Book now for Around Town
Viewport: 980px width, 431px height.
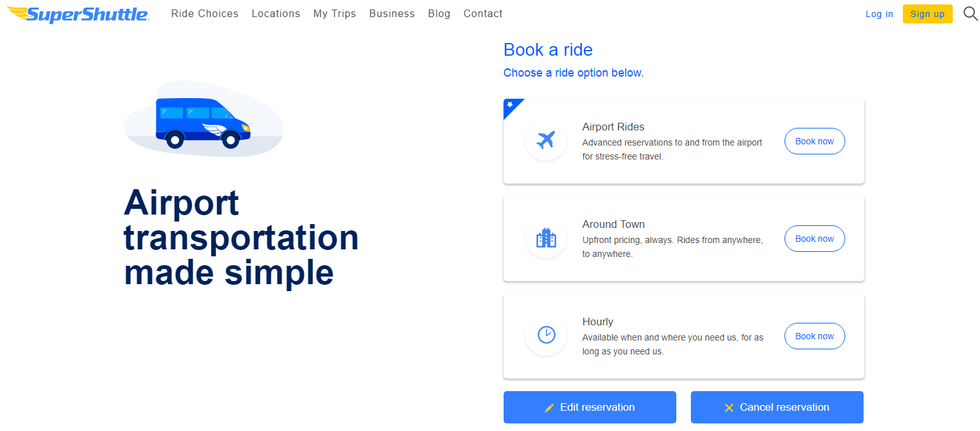click(814, 239)
